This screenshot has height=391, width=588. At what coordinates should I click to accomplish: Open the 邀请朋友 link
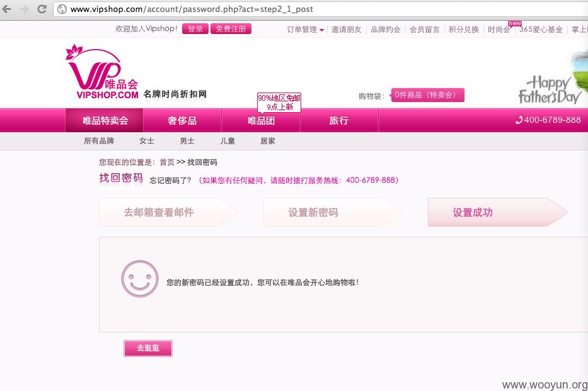(346, 30)
